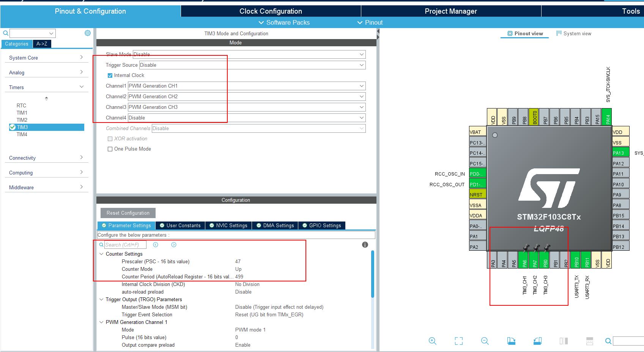644x352 pixels.
Task: Switch to the A->Z sorting tab
Action: point(42,44)
